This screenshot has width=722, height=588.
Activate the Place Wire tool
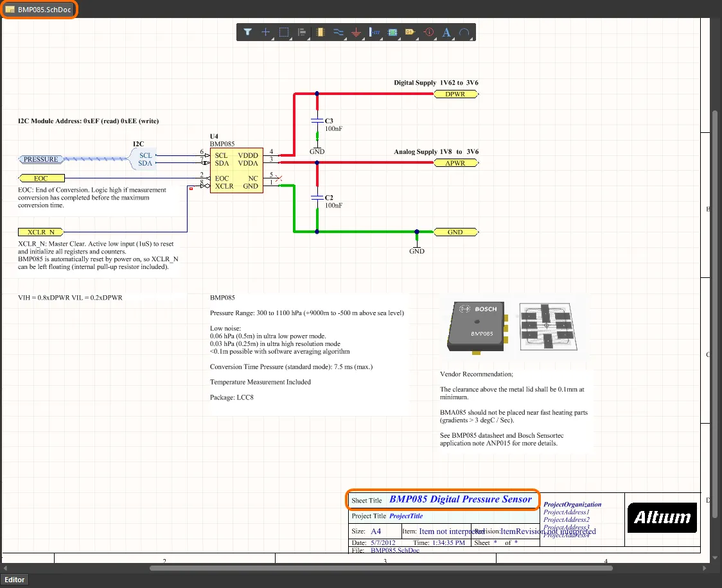(x=339, y=31)
